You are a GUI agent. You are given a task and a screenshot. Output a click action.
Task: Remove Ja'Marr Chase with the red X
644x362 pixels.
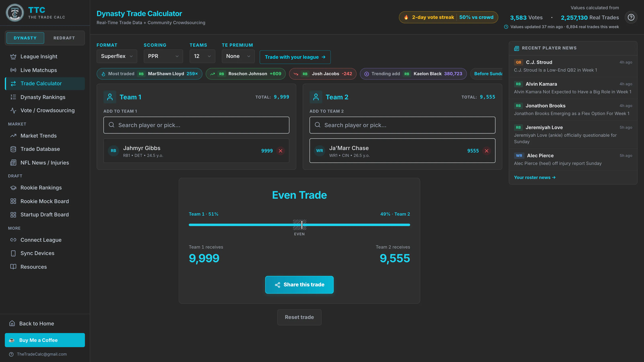click(486, 151)
